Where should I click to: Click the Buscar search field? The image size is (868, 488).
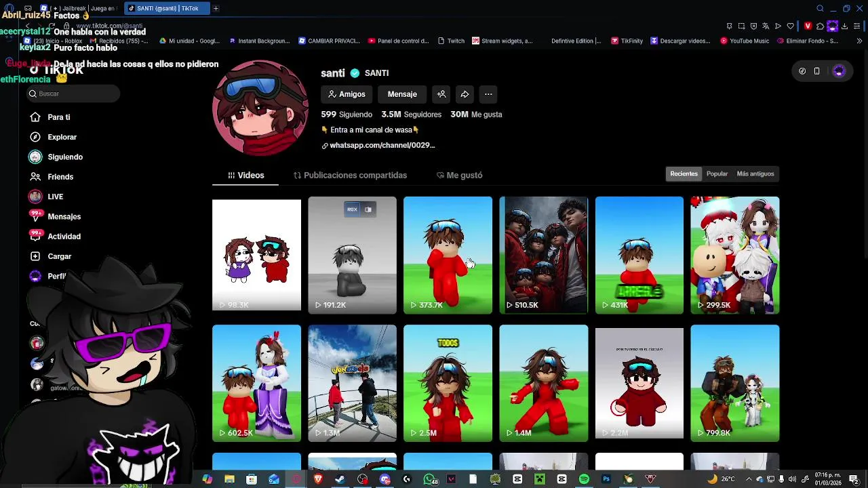pos(73,94)
